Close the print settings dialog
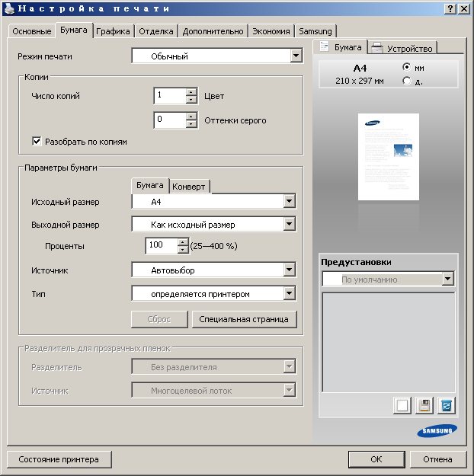Image resolution: width=474 pixels, height=476 pixels. click(464, 9)
